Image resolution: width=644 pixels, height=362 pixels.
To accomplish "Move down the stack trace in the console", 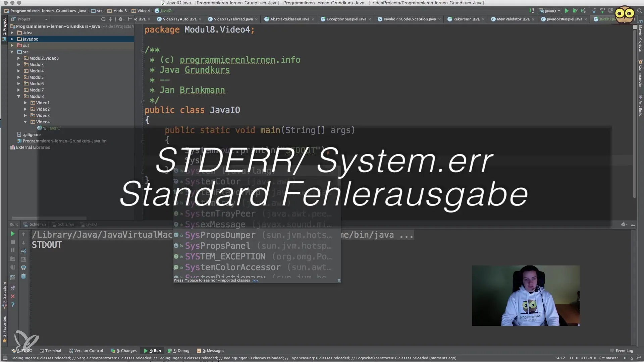I will click(x=23, y=242).
